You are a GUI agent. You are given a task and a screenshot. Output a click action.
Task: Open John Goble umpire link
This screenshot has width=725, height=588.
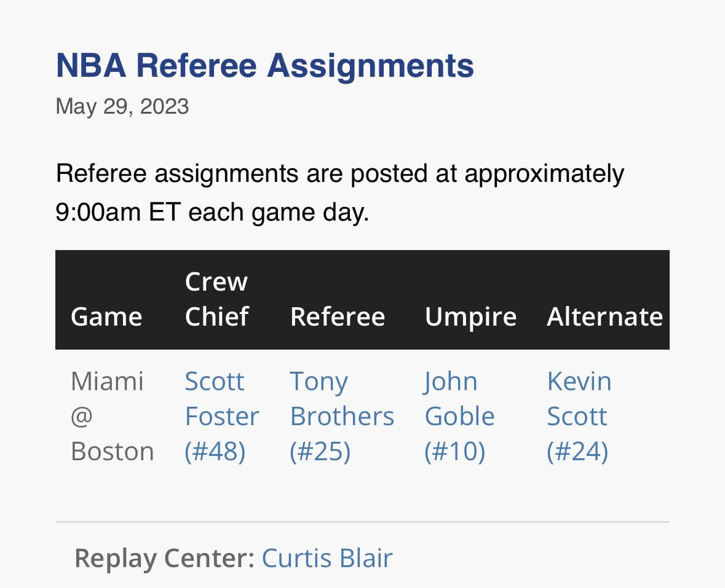tap(459, 415)
